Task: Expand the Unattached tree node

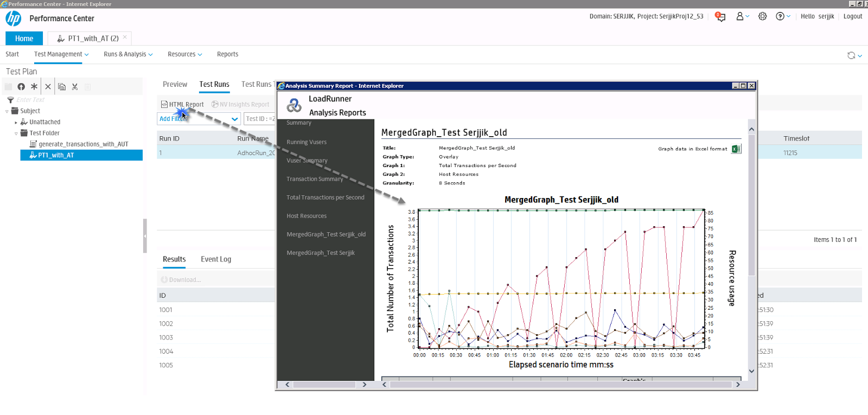Action: click(x=16, y=123)
